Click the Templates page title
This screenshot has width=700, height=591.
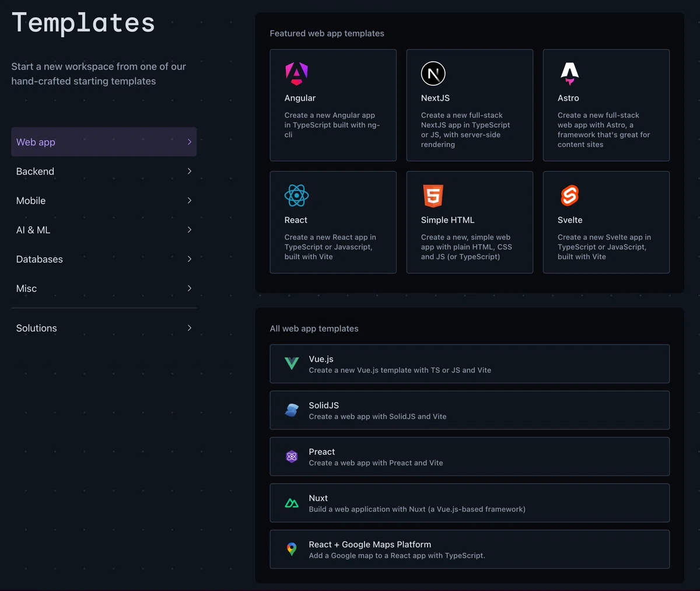click(83, 23)
